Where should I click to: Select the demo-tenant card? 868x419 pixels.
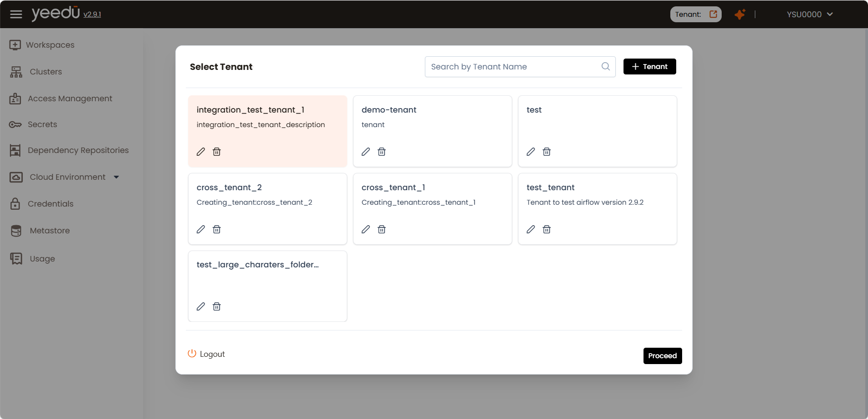pyautogui.click(x=432, y=123)
